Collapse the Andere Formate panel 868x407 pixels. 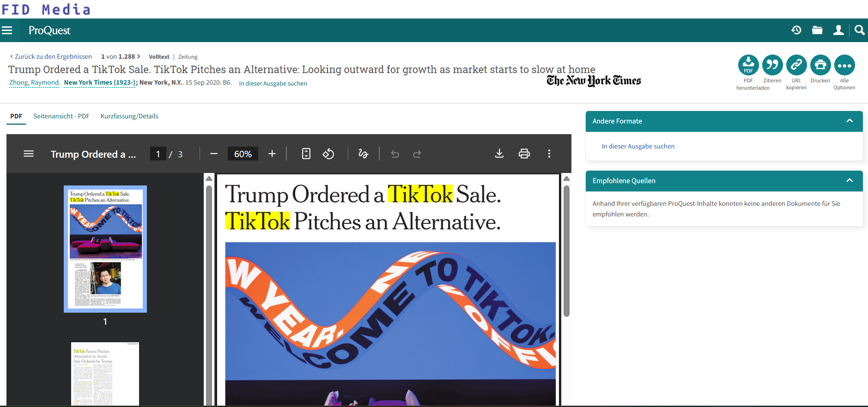(x=849, y=121)
